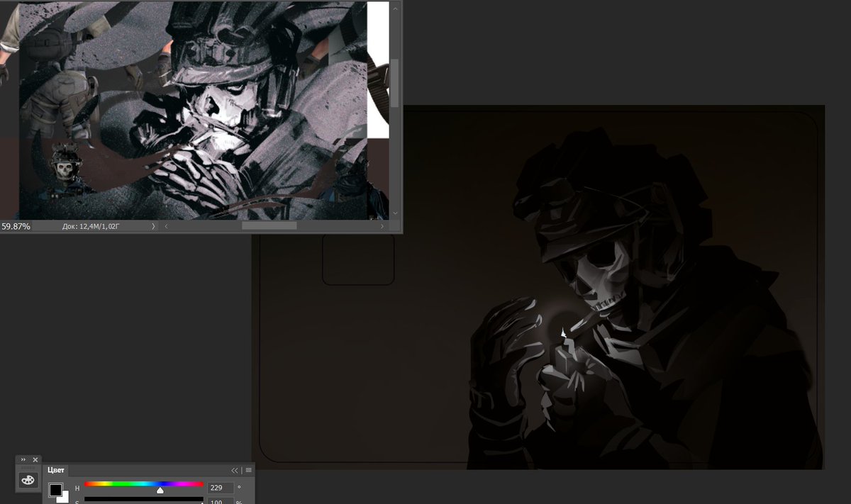Expand the collapsed panel dock arrows
This screenshot has width=851, height=504.
coord(23,459)
